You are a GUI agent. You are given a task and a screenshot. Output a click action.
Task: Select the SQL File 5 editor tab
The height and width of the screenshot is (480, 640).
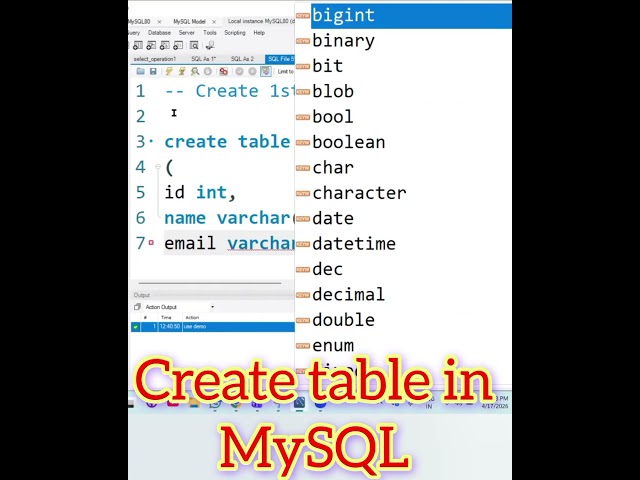coord(280,59)
